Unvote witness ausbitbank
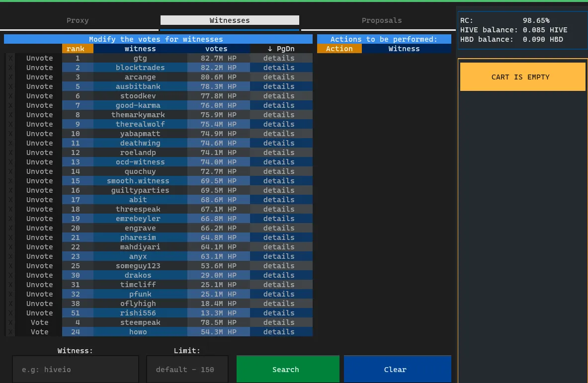This screenshot has width=588, height=383. click(39, 86)
